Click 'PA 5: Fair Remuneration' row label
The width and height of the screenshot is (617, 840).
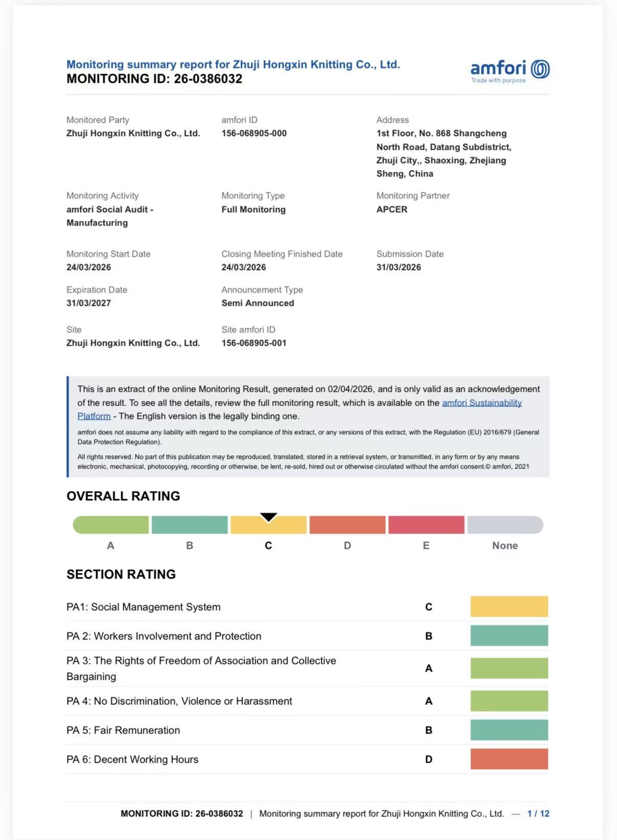pyautogui.click(x=123, y=731)
